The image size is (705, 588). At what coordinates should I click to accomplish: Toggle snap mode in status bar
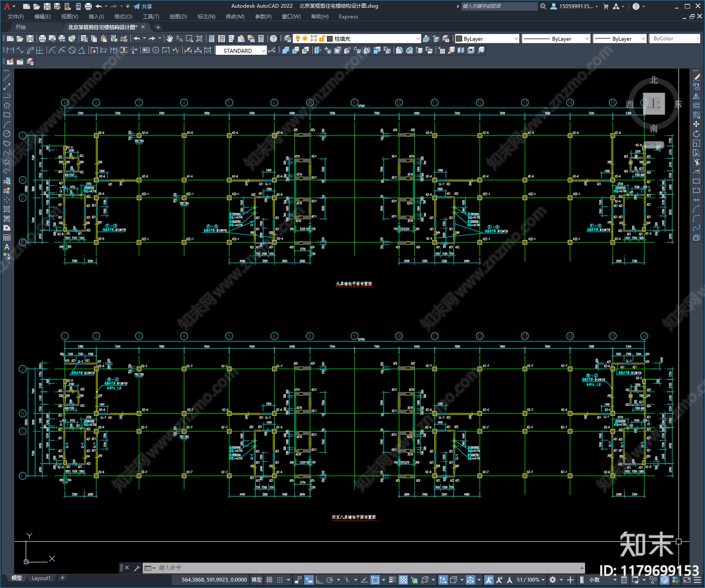tap(280, 580)
